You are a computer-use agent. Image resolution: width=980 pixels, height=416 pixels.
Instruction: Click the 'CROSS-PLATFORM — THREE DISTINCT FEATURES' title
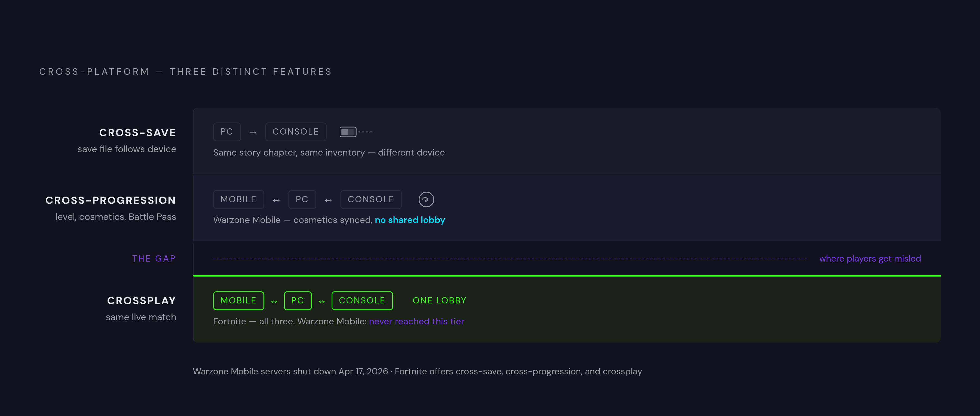pyautogui.click(x=186, y=72)
